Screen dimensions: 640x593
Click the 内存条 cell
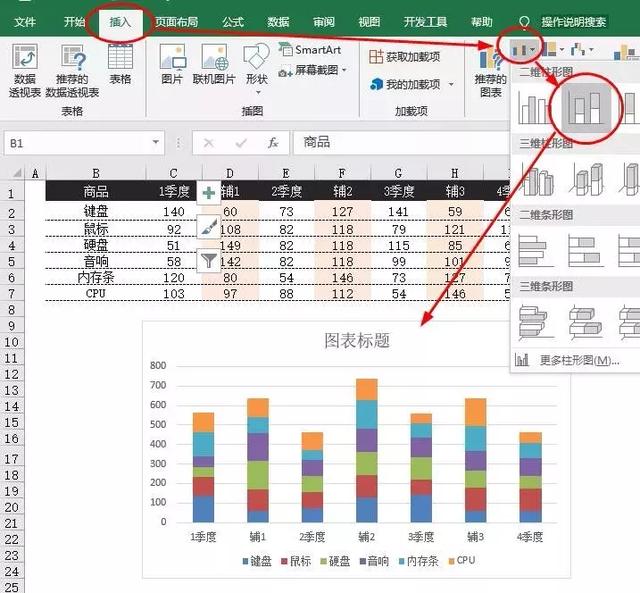(x=96, y=278)
